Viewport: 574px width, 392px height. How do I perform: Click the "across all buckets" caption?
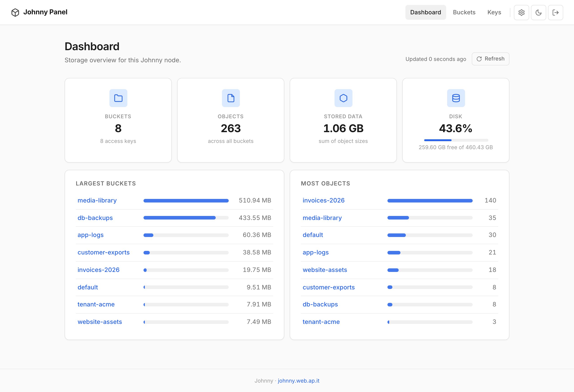tap(231, 141)
